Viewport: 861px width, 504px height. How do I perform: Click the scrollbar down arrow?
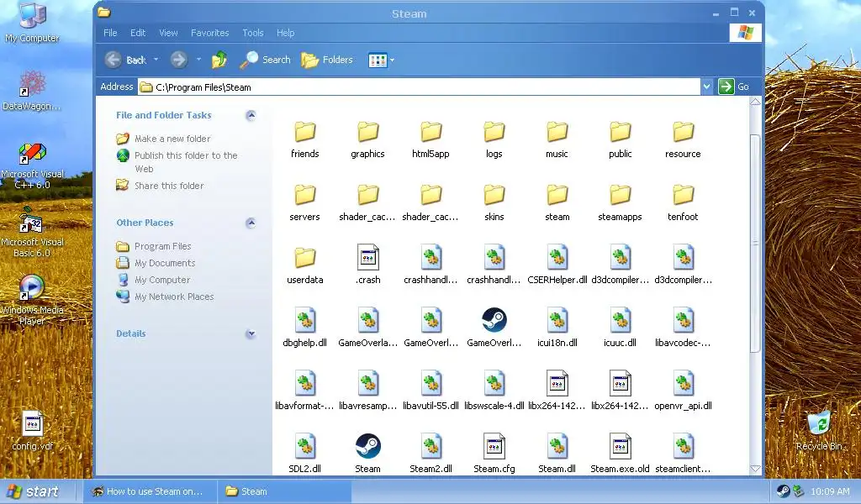coord(756,469)
